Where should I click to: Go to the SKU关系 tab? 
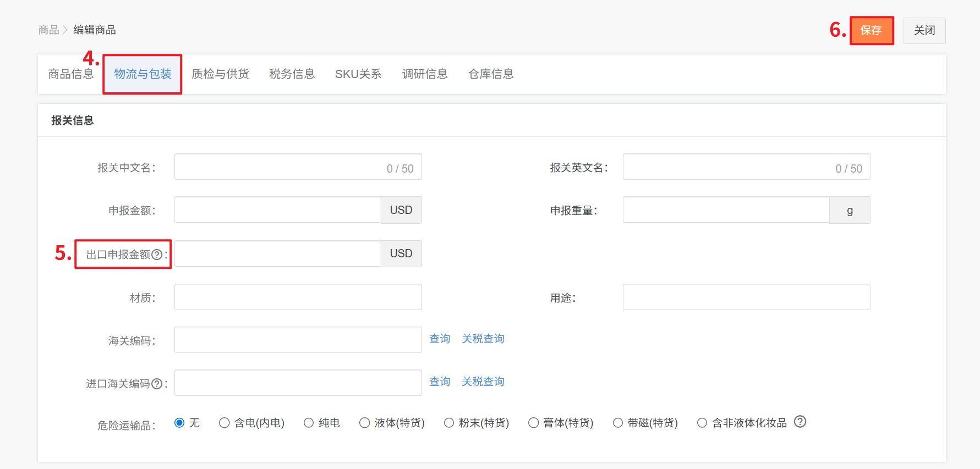pos(358,74)
